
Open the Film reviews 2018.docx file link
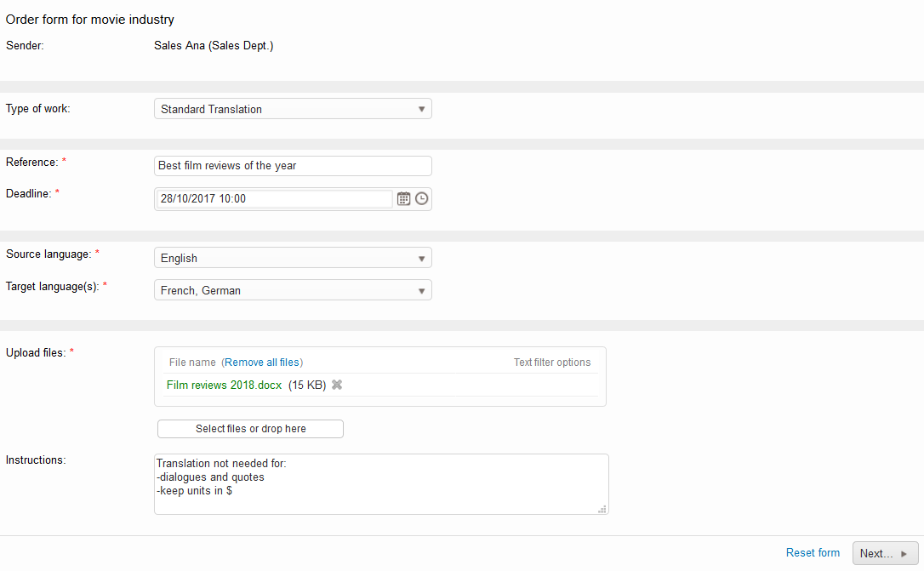(x=224, y=385)
